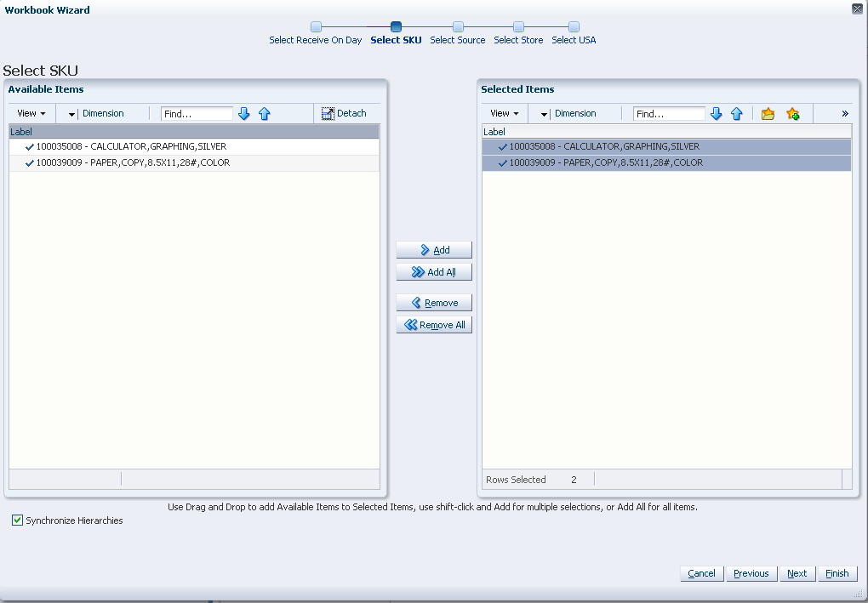Show more Selected Items toolbar options
Viewport: 868px width, 603px height.
845,113
